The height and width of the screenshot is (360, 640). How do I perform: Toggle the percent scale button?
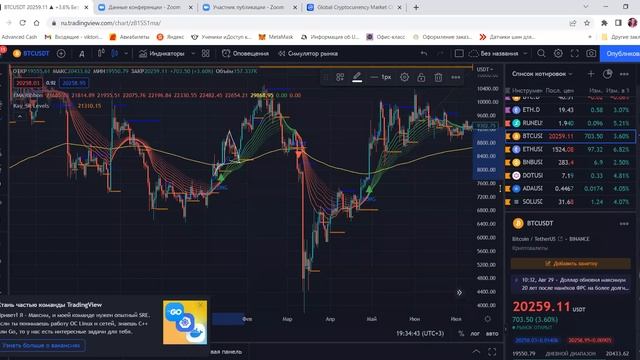pyautogui.click(x=461, y=333)
